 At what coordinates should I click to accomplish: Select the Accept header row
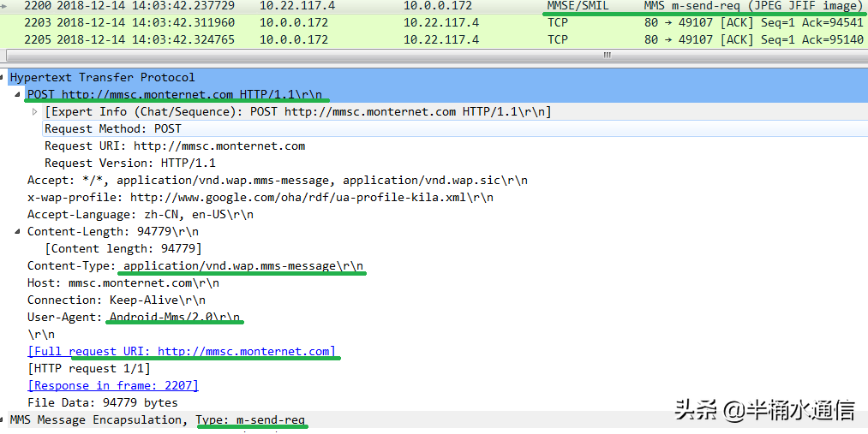(x=278, y=181)
